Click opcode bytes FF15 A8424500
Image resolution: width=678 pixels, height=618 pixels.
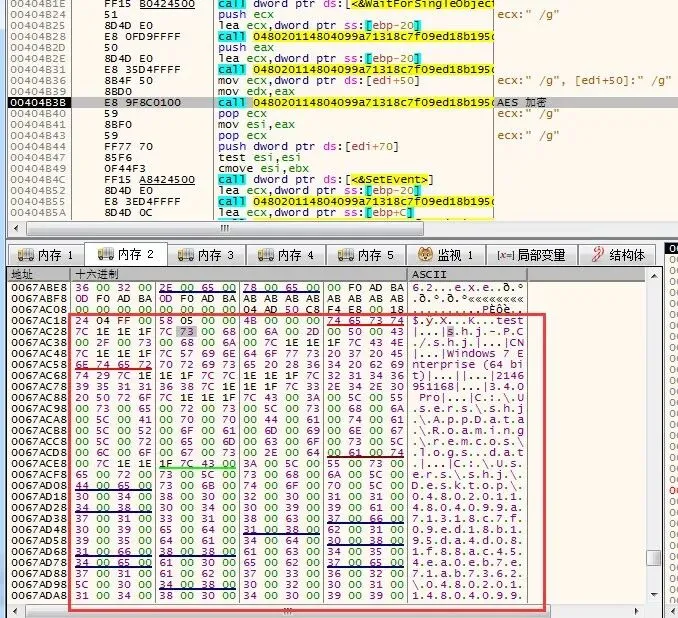click(149, 179)
